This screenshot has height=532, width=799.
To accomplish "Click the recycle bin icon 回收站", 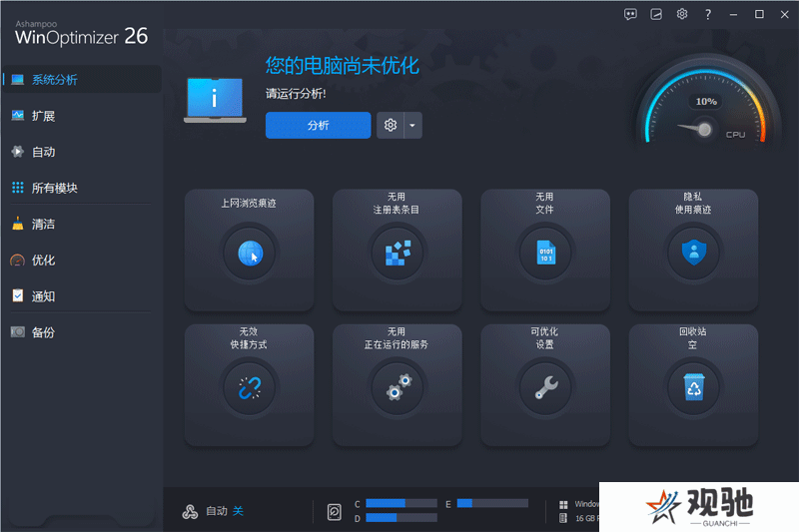I will pyautogui.click(x=693, y=388).
